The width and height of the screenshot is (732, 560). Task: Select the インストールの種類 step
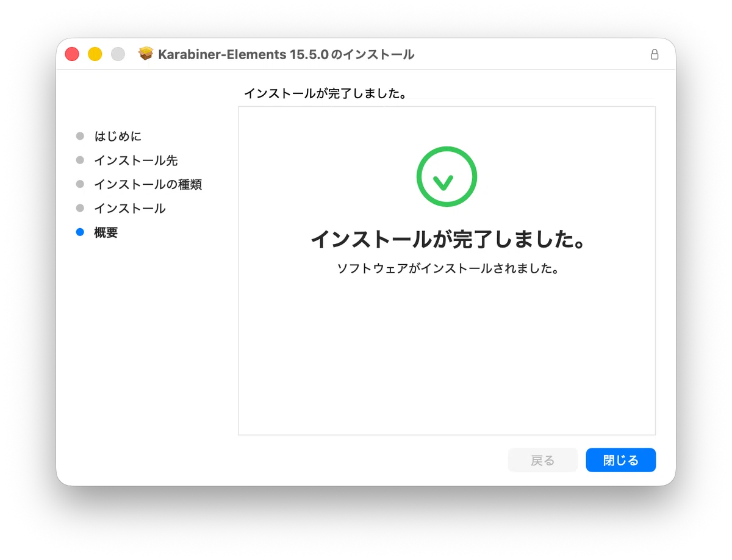click(x=148, y=184)
